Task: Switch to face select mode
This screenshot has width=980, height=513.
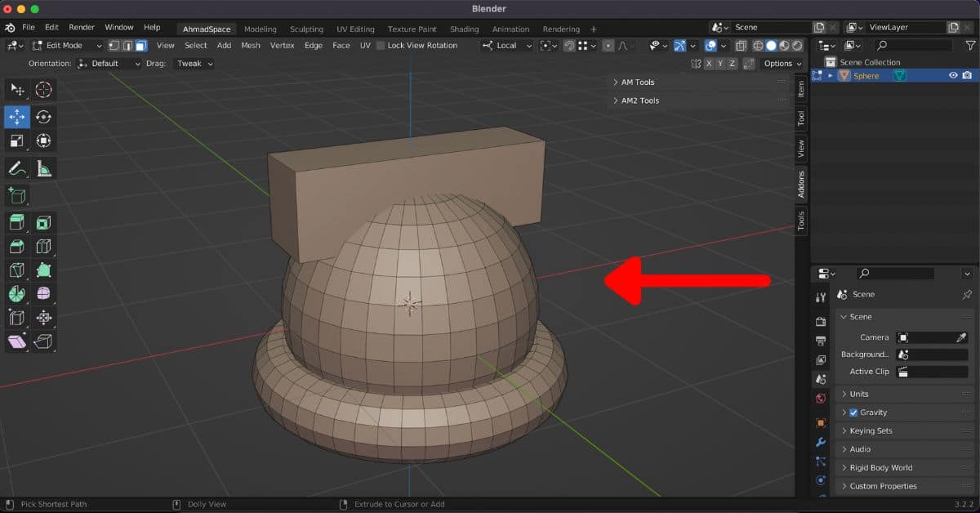Action: [140, 46]
